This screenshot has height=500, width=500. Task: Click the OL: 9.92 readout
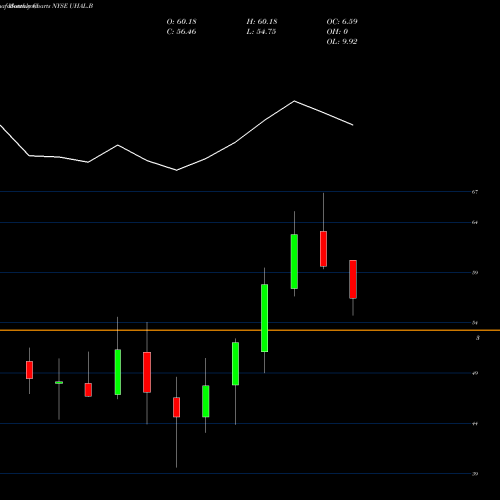[342, 42]
